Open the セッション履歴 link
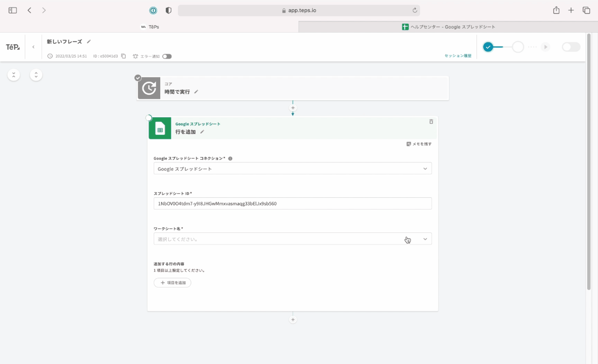The width and height of the screenshot is (598, 364). click(x=458, y=56)
